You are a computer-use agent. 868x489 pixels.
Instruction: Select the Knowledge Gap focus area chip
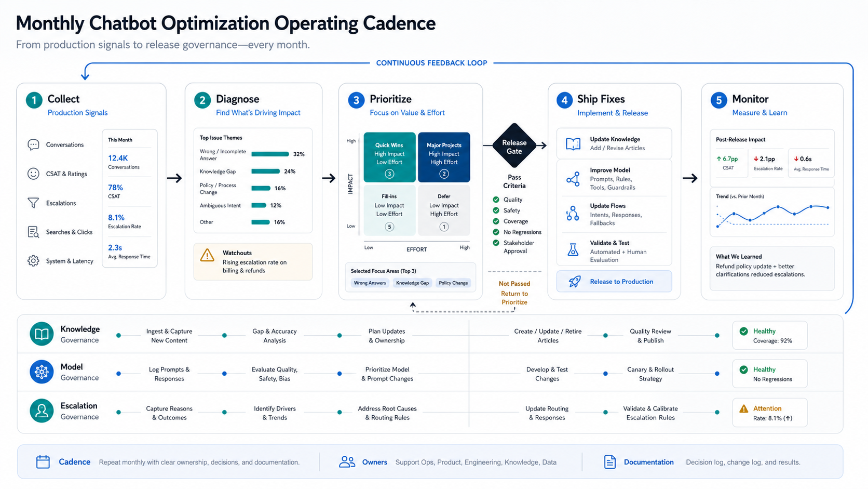point(412,283)
